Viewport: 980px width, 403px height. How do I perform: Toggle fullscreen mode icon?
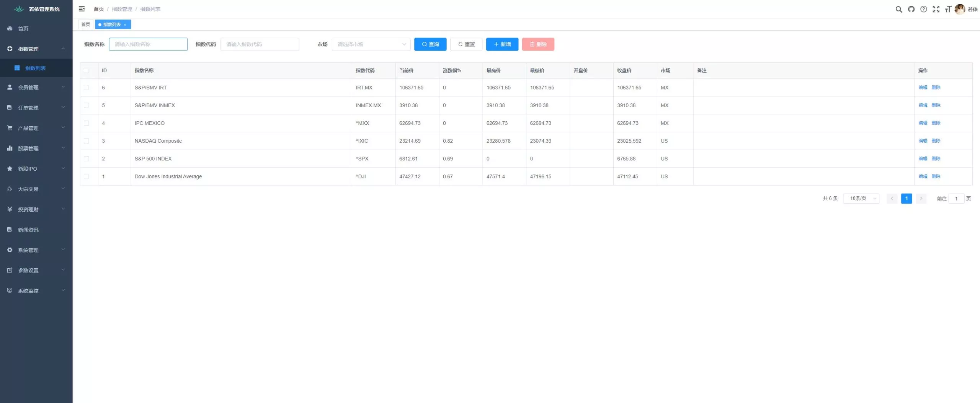point(936,9)
